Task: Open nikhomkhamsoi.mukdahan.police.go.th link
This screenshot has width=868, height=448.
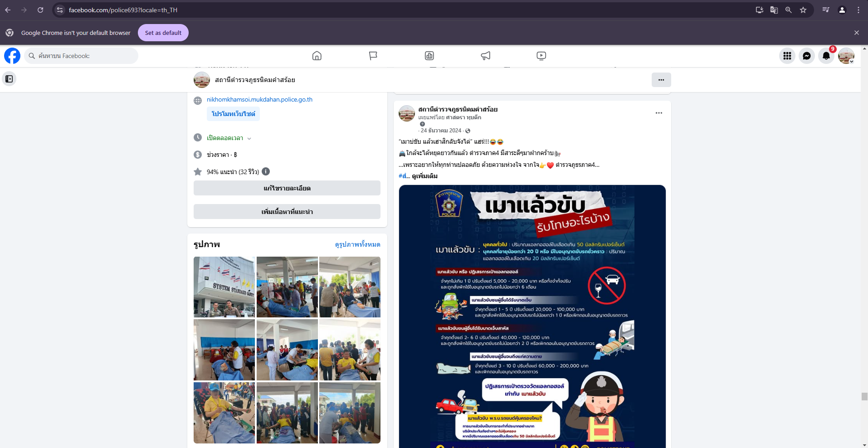Action: (x=259, y=99)
